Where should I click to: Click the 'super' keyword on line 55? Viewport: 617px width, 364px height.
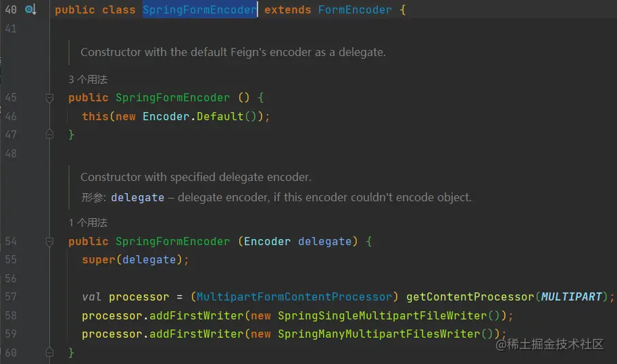click(99, 260)
